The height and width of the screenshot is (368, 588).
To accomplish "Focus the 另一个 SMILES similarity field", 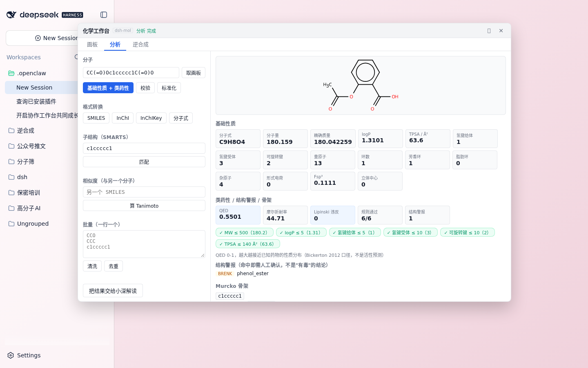I will pos(144,192).
